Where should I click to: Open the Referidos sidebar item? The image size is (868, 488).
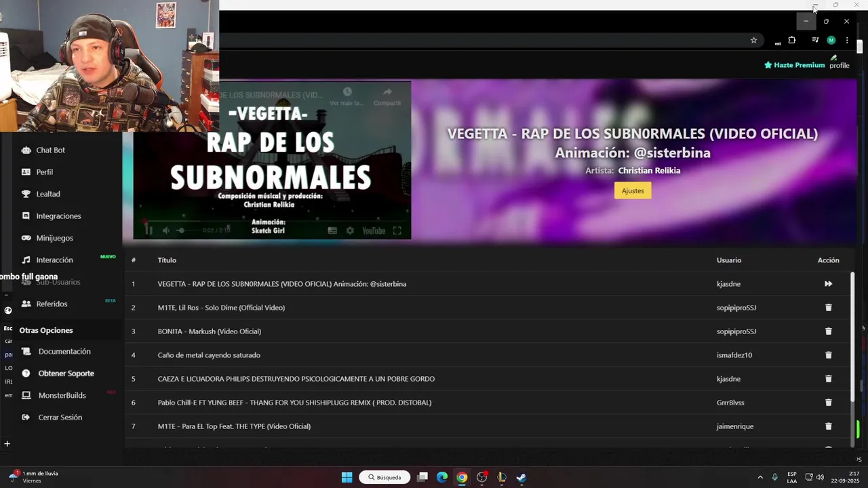point(52,304)
